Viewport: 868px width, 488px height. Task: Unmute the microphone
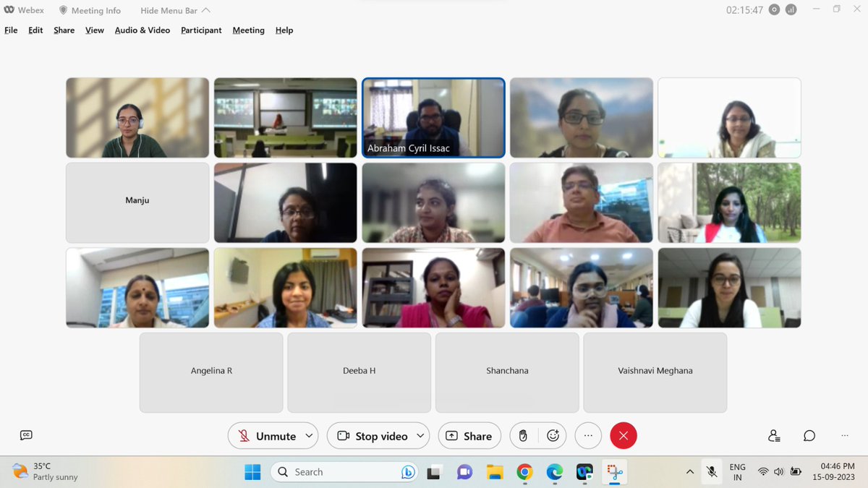tap(267, 436)
